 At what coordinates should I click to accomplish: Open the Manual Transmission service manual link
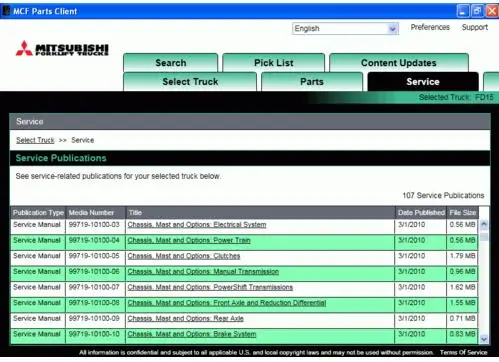pyautogui.click(x=203, y=272)
